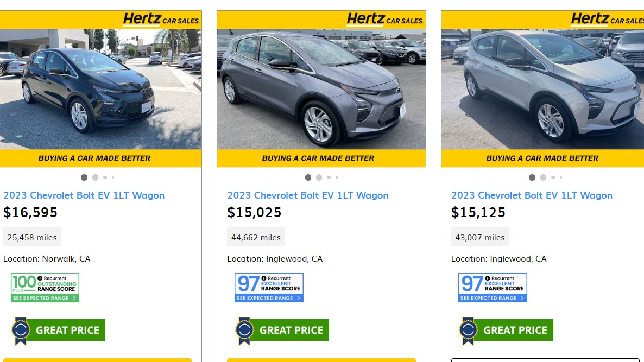Select the second carousel dot under the black Bolt photo
The height and width of the screenshot is (362, 644).
(x=95, y=177)
